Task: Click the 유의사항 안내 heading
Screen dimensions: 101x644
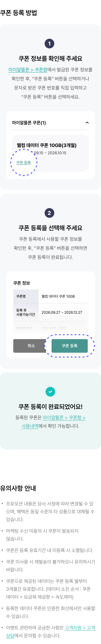Action: [18, 488]
